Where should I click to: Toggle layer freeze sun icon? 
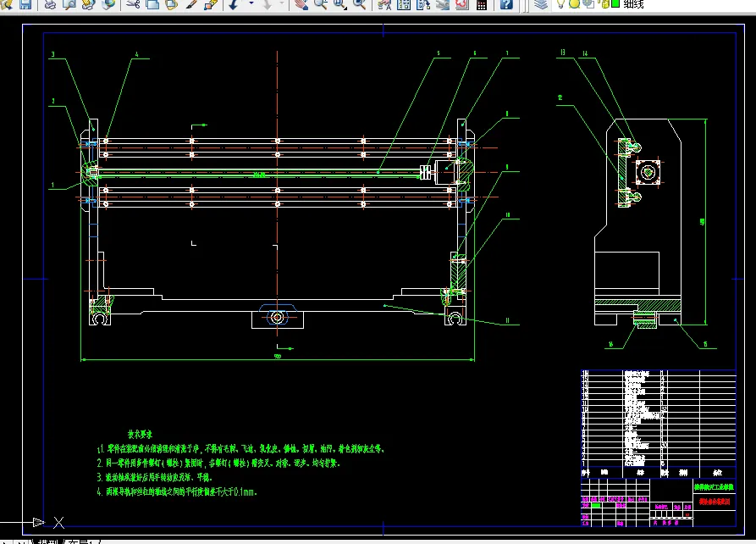click(574, 4)
